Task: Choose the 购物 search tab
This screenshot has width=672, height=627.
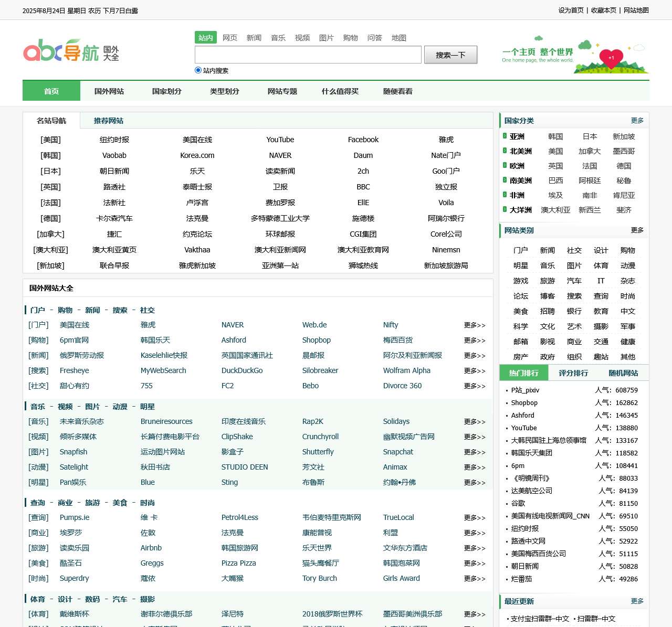Action: click(x=351, y=38)
